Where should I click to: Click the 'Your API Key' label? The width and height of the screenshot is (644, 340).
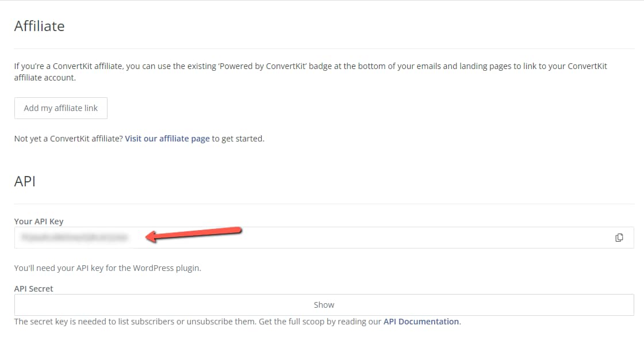pos(39,221)
